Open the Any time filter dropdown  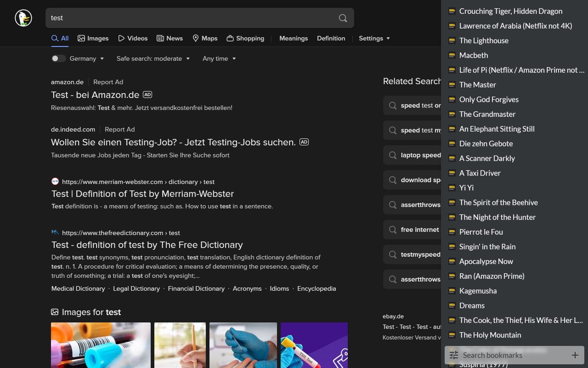tap(219, 58)
